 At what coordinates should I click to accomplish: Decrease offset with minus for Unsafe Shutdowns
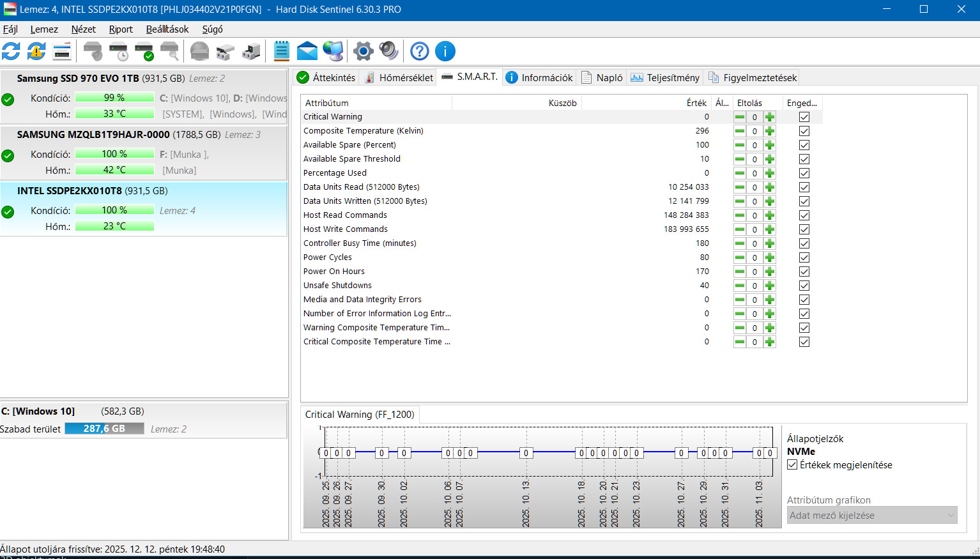pos(739,286)
